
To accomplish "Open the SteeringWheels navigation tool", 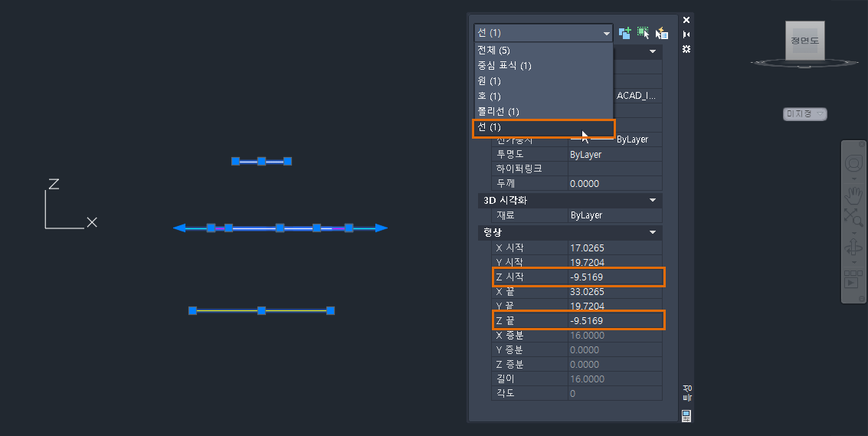I will 853,164.
